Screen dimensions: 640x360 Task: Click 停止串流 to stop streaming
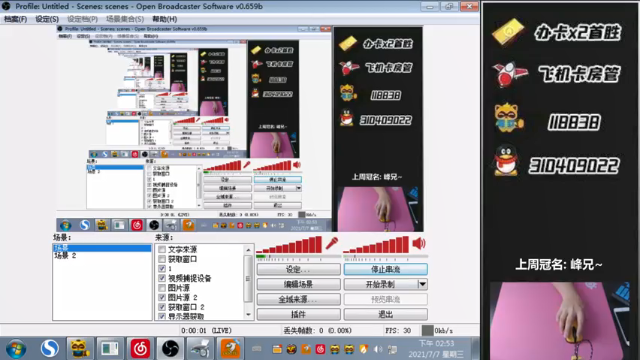click(385, 269)
